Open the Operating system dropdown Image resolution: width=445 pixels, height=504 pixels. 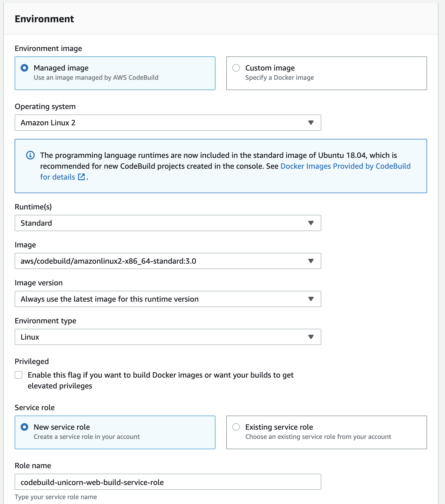coord(168,123)
